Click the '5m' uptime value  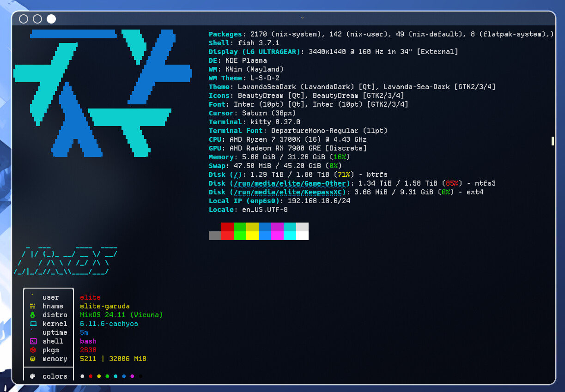tap(84, 332)
